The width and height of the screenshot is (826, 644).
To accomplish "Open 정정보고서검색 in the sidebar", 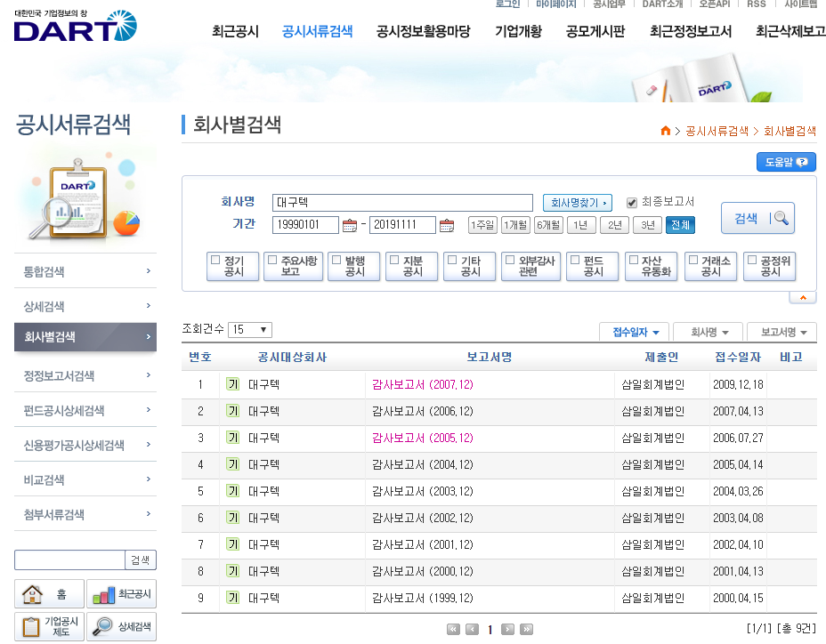I will tap(85, 375).
